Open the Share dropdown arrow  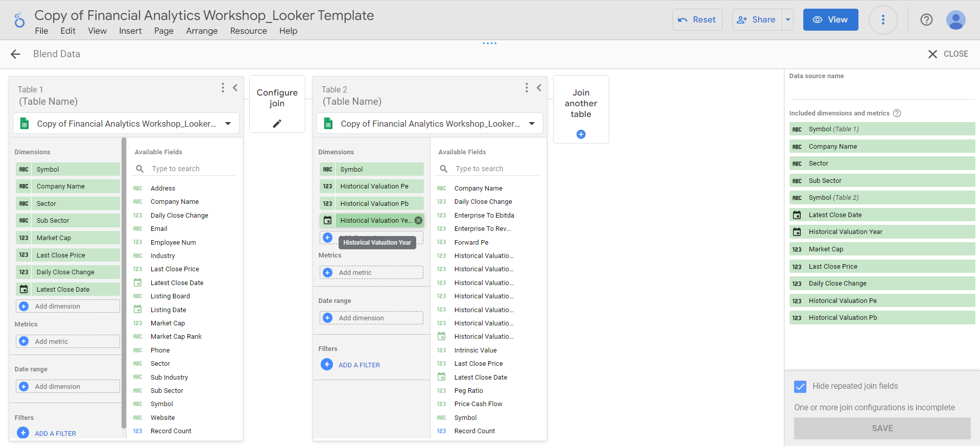coord(788,20)
